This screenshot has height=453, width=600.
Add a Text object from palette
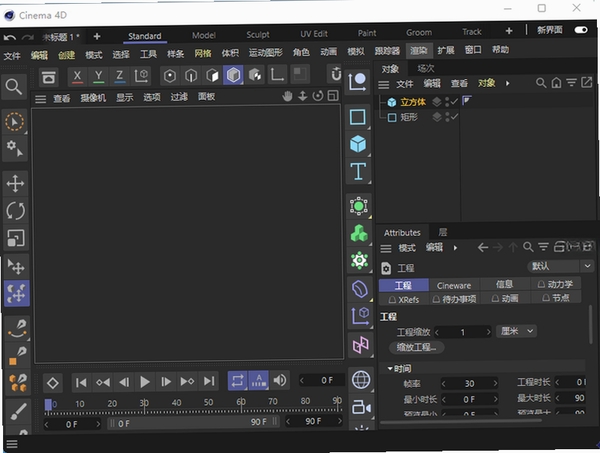click(x=358, y=171)
